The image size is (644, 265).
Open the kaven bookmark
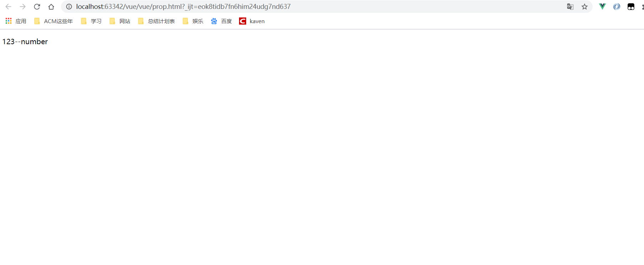(x=252, y=21)
